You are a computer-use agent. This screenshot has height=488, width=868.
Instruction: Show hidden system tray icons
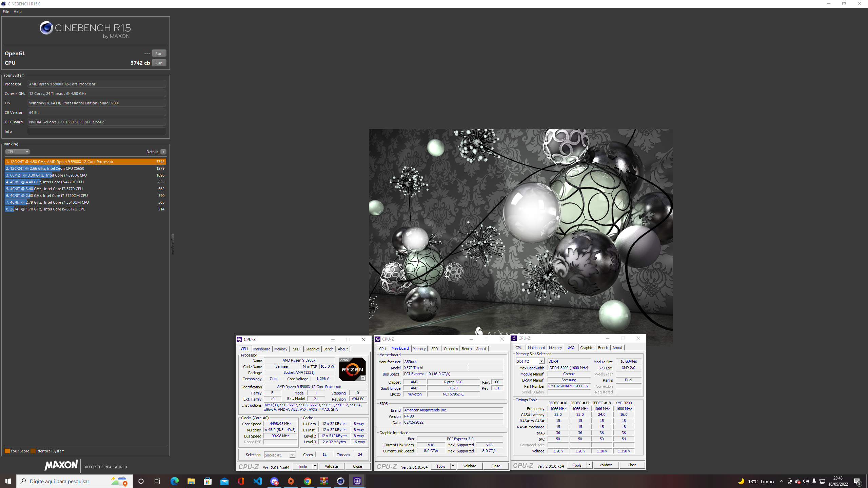tap(782, 481)
